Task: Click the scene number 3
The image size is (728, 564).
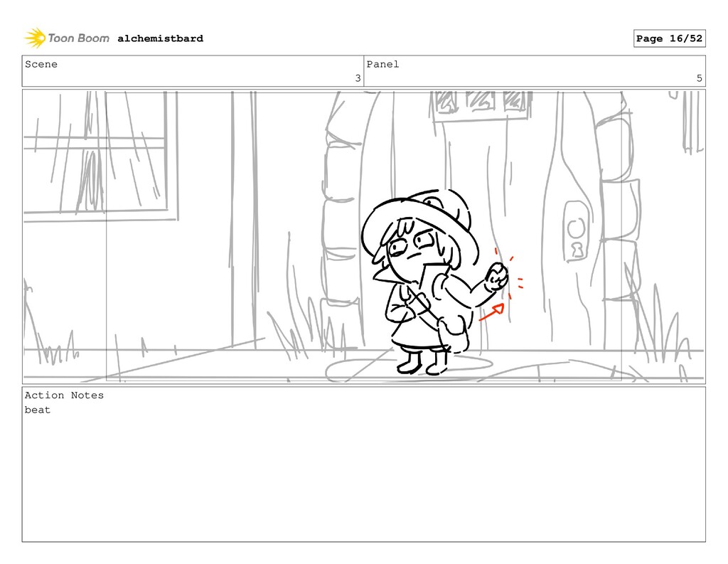Action: pos(358,78)
